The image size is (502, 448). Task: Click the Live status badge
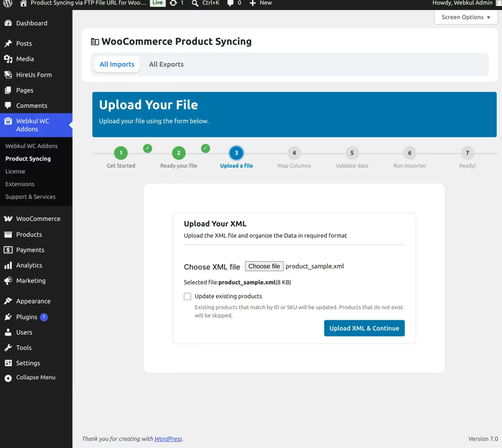[158, 3]
